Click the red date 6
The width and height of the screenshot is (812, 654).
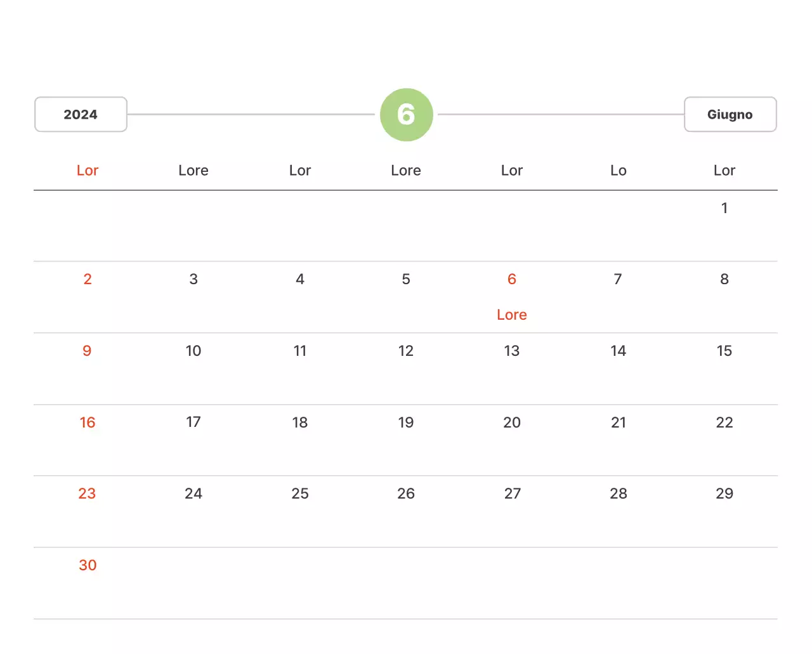tap(512, 279)
